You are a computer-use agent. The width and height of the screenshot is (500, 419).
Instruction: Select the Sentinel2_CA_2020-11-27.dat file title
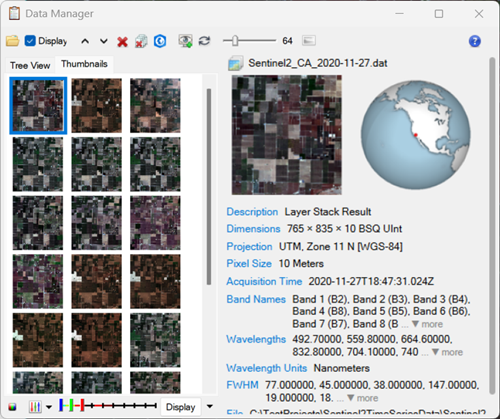click(x=318, y=63)
